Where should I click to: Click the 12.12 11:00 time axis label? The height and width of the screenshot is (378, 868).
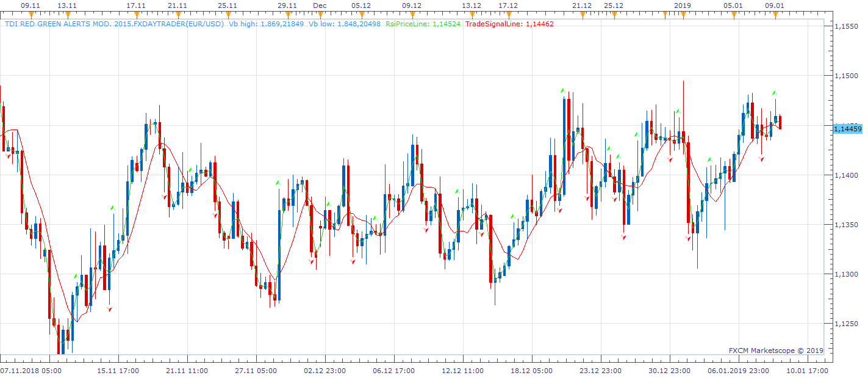(x=463, y=371)
